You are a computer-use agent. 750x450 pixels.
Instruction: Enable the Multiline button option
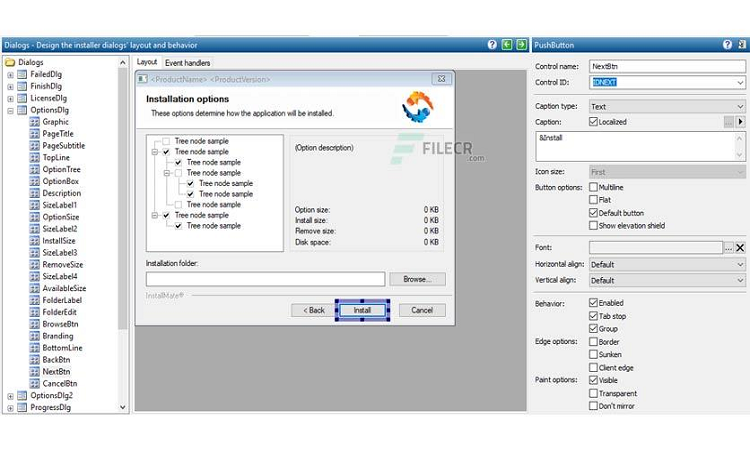click(594, 187)
